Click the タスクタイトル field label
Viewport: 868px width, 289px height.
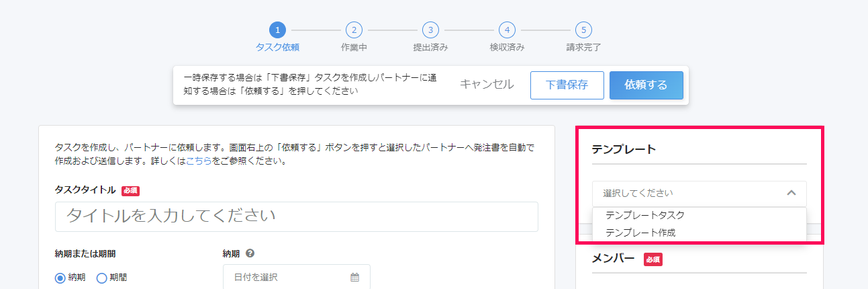[x=85, y=190]
